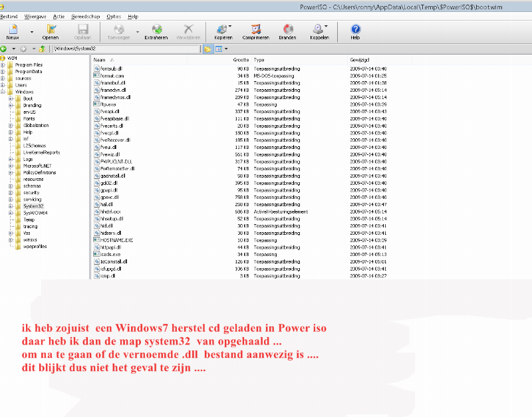Select the file FWPUCLNT.DLL
Viewport: 532px width, 417px height.
(x=116, y=162)
